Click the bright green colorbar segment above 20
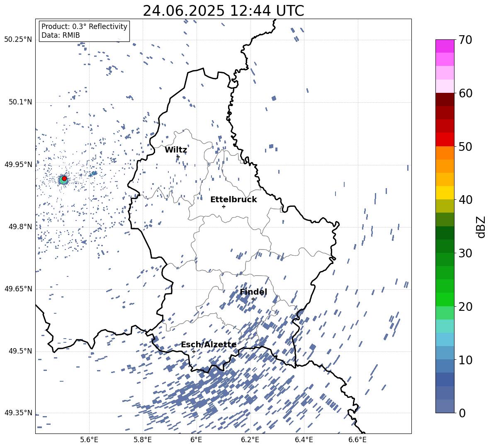 click(445, 299)
